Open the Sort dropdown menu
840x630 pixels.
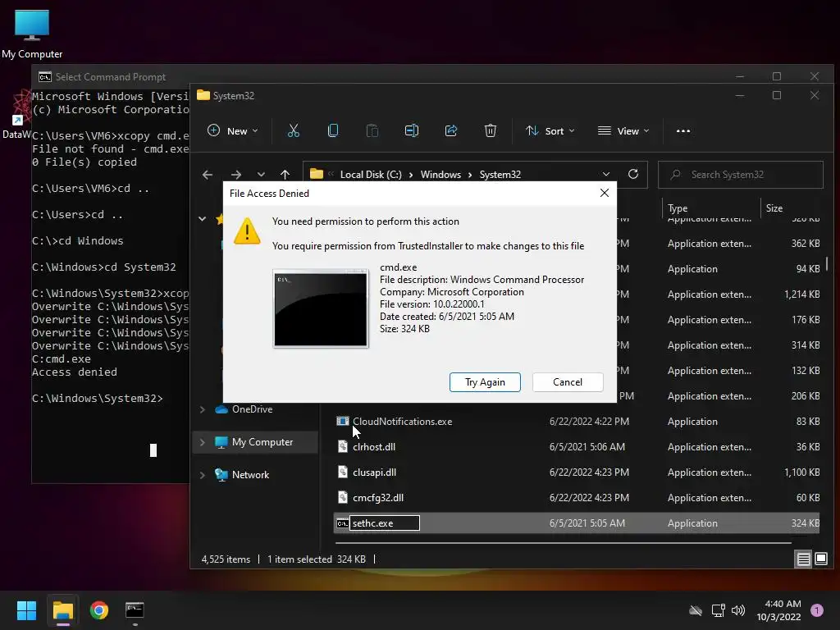[x=550, y=130]
